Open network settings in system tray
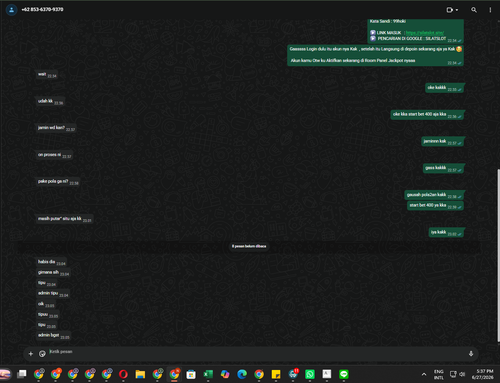This screenshot has height=383, width=500. (x=453, y=374)
